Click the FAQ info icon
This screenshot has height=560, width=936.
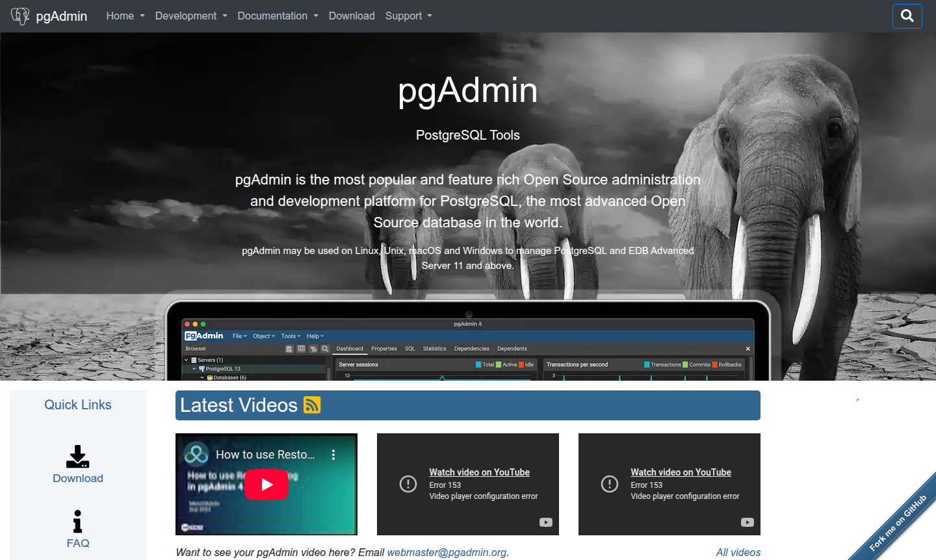tap(77, 521)
